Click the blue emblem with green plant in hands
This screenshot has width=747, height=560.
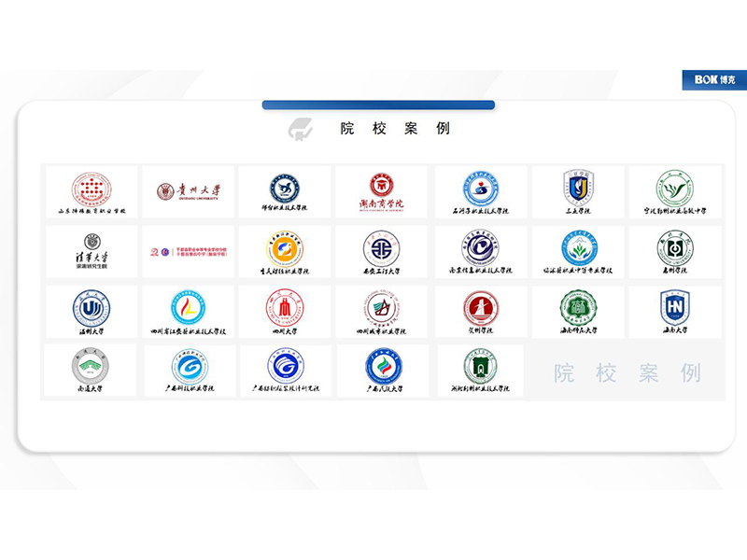tap(579, 248)
